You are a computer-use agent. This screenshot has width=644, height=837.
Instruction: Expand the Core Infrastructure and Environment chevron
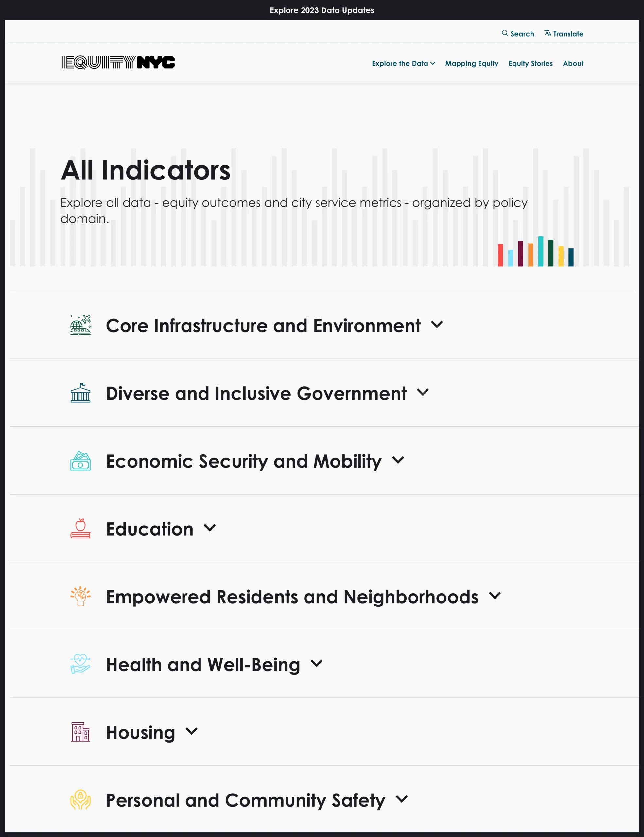pos(437,325)
